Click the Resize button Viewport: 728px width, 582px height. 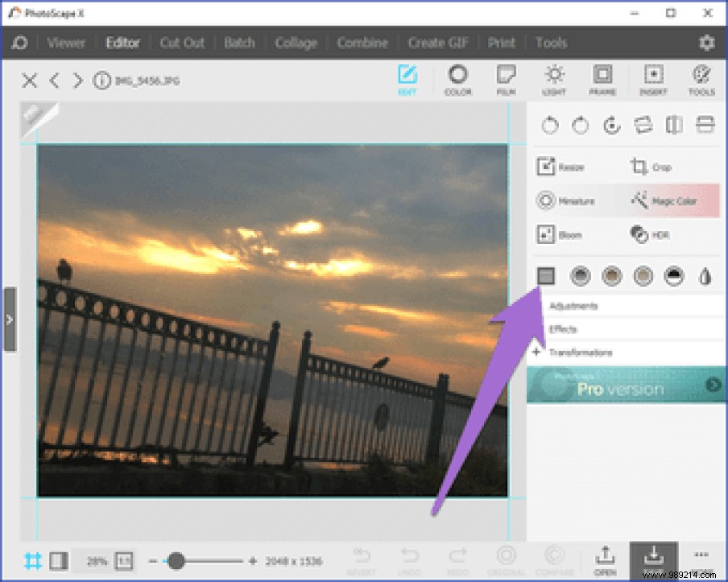564,167
